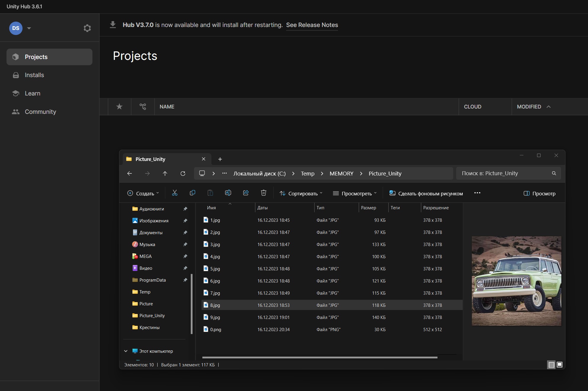Click the green jeep preview thumbnail
Image resolution: width=588 pixels, height=391 pixels.
point(516,281)
